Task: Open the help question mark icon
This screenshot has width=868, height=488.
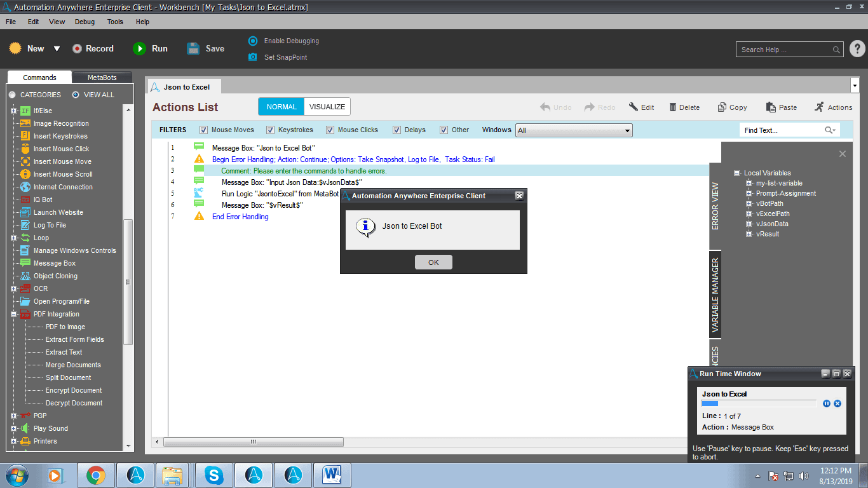Action: [x=857, y=49]
